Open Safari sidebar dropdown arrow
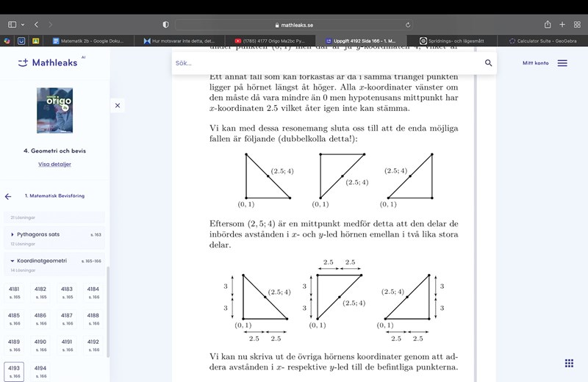This screenshot has width=588, height=382. coord(23,24)
